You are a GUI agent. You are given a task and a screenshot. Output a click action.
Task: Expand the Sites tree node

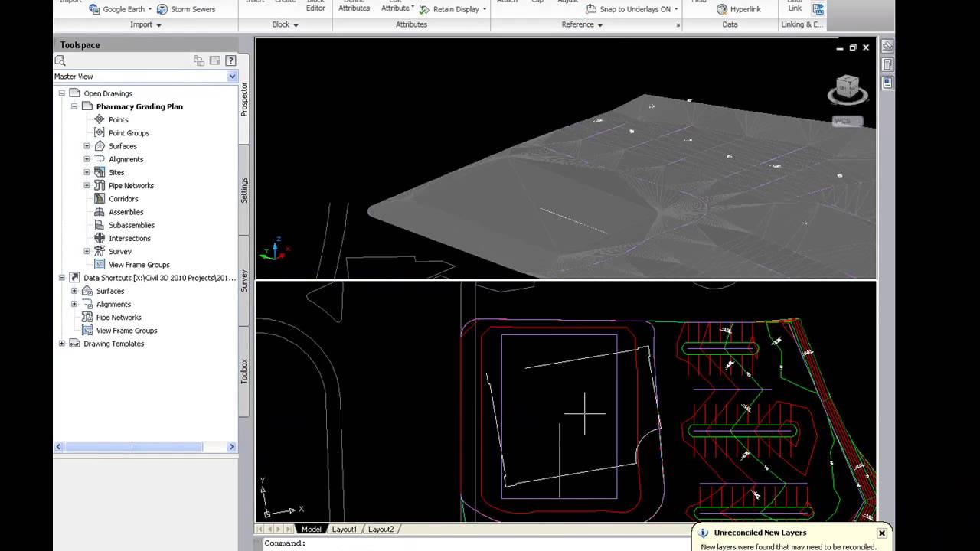click(x=87, y=172)
